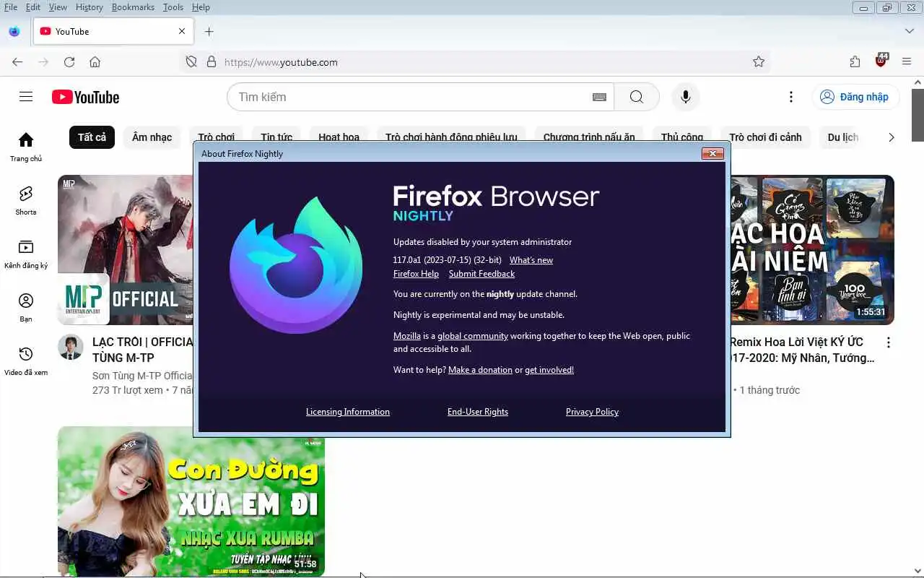Viewport: 924px width, 578px height.
Task: Open the Privacy Policy link
Action: pos(592,412)
